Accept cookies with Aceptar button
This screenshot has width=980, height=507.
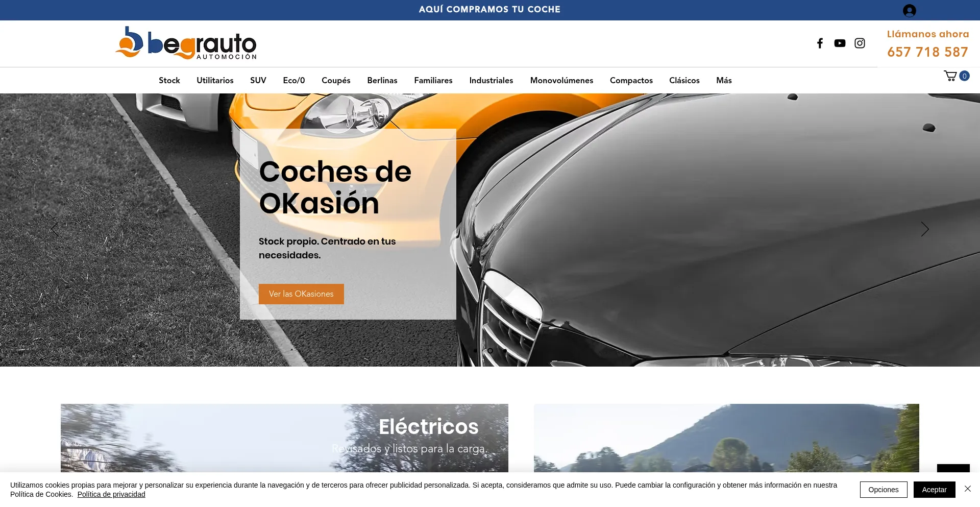coord(934,490)
